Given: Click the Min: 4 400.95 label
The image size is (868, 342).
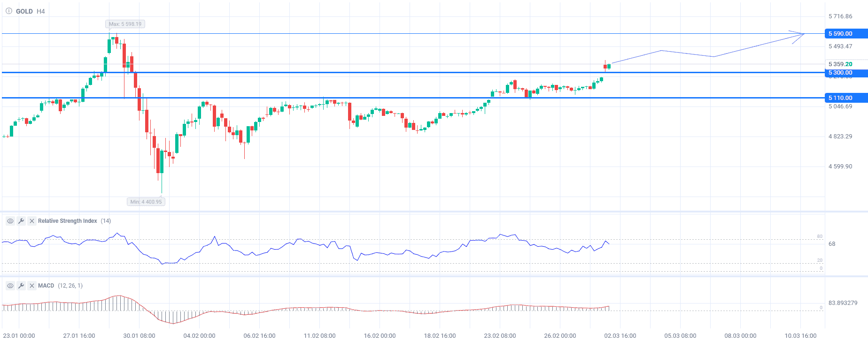Looking at the screenshot, I should 146,202.
